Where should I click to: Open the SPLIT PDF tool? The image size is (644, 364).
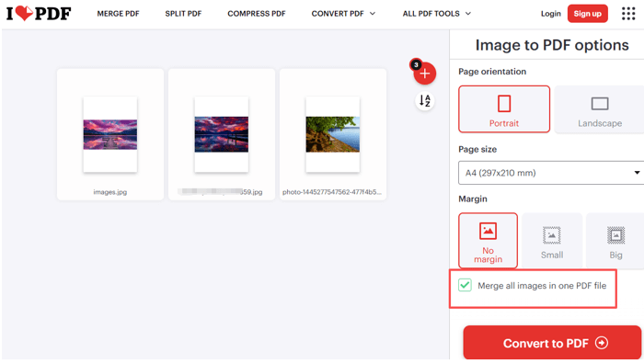[183, 14]
